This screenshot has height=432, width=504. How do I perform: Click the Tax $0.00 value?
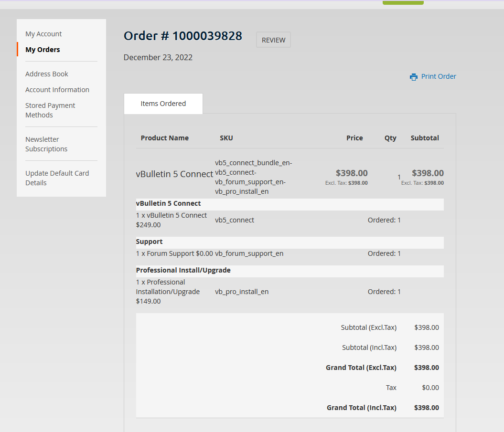(430, 388)
